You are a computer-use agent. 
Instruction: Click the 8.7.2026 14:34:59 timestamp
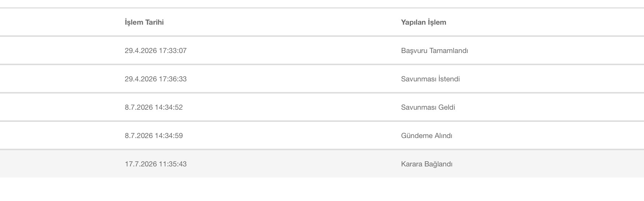coord(154,136)
